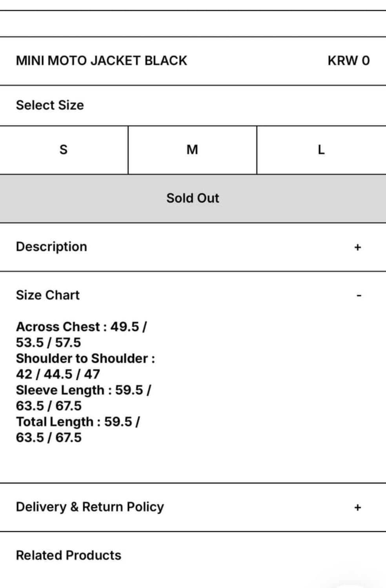Select size S
This screenshot has height=588, width=386.
click(64, 150)
